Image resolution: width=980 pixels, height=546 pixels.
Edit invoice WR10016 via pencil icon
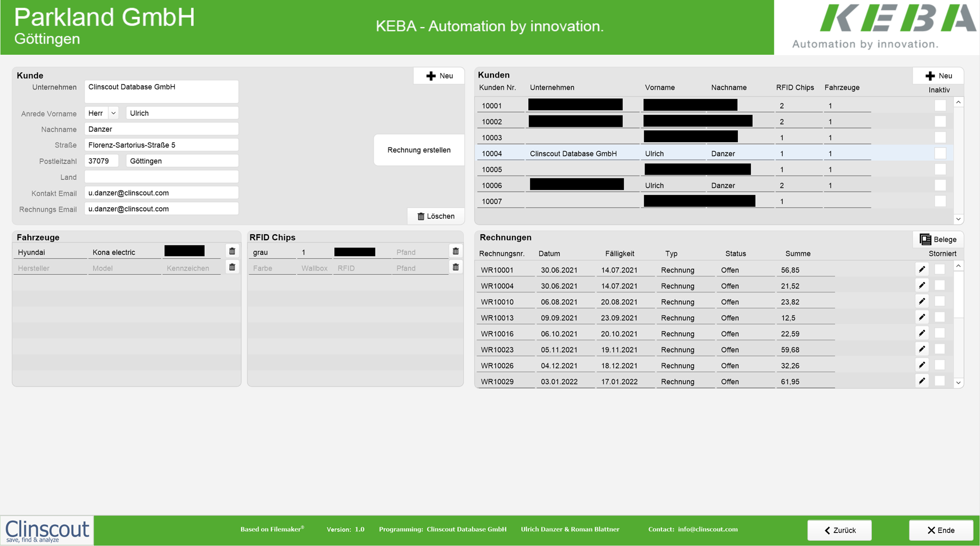click(x=922, y=333)
